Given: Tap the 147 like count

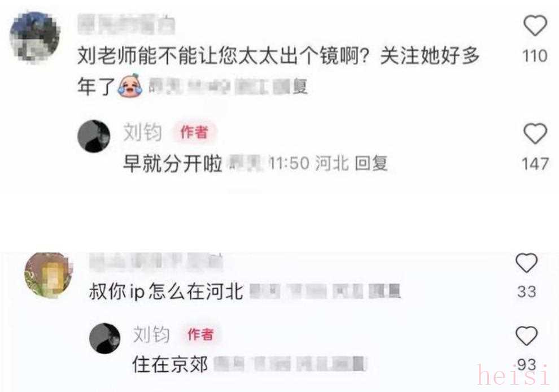Looking at the screenshot, I should (535, 164).
